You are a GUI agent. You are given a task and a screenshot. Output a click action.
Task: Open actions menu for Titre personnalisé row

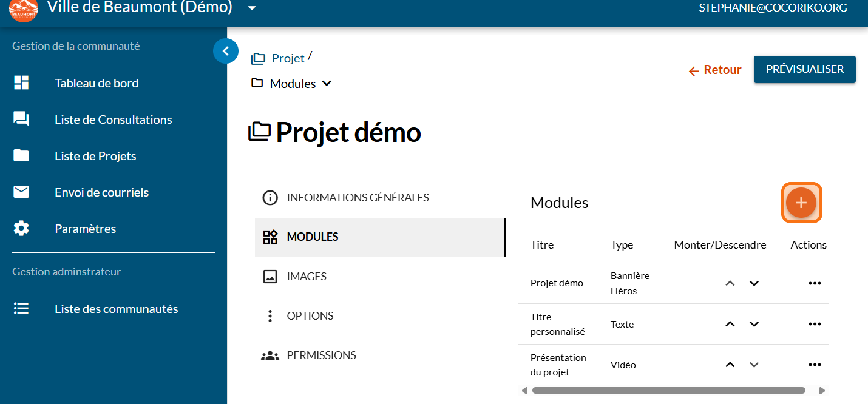815,324
